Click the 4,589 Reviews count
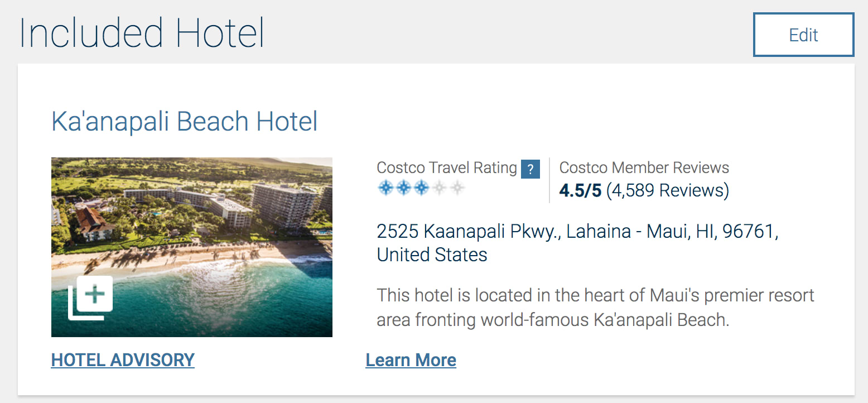This screenshot has width=868, height=403. (x=667, y=190)
